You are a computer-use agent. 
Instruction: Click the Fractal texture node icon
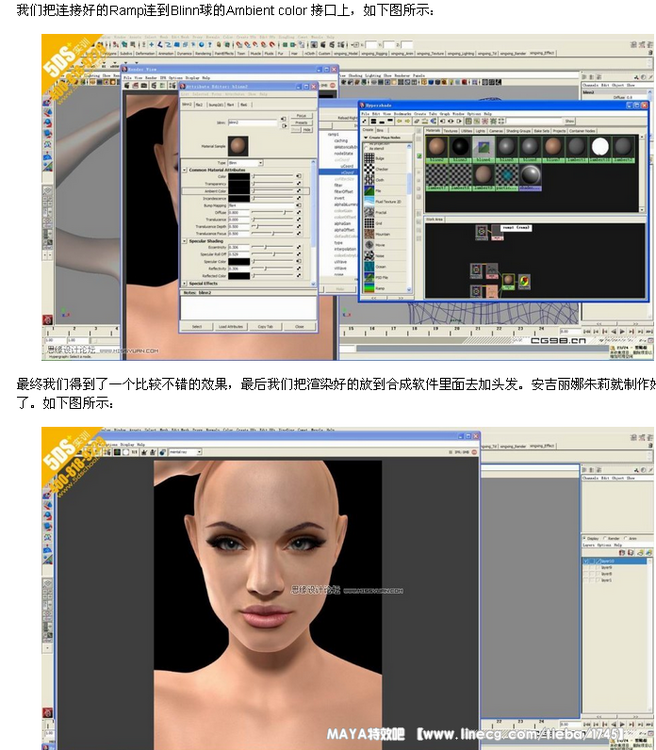coord(369,212)
